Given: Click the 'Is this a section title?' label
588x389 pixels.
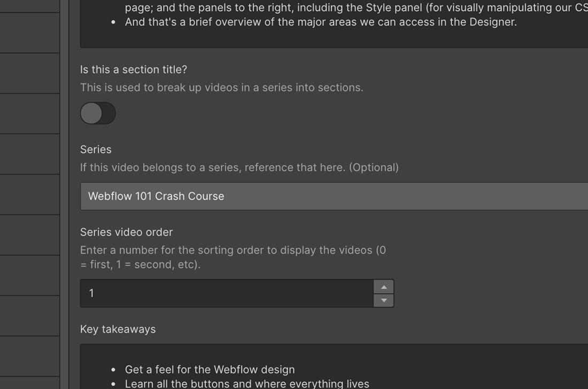Looking at the screenshot, I should pyautogui.click(x=134, y=69).
